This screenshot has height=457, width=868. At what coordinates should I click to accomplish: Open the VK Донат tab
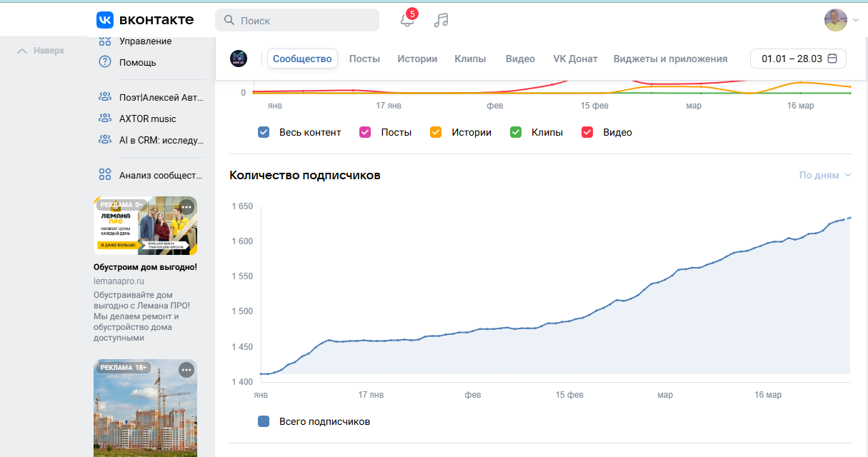[575, 59]
